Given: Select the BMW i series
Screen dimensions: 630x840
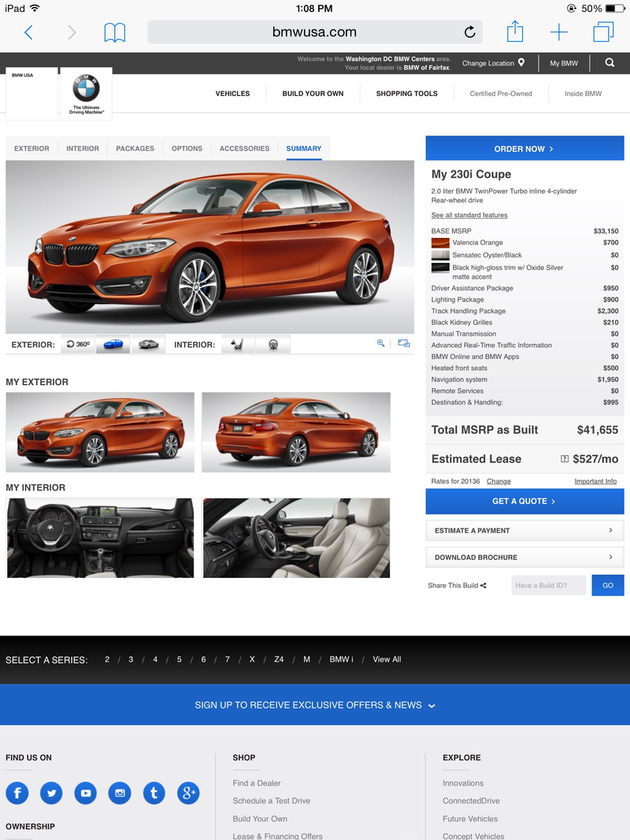Looking at the screenshot, I should [x=341, y=659].
